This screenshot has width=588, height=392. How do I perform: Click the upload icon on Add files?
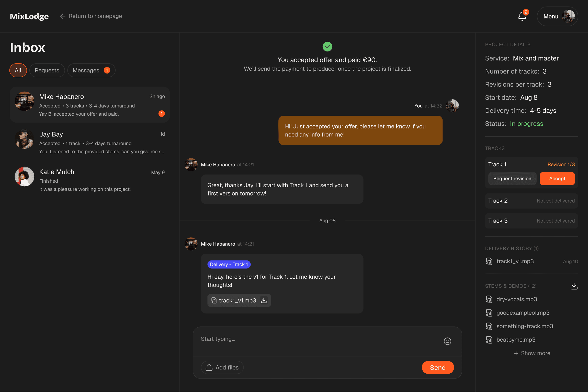pos(209,367)
